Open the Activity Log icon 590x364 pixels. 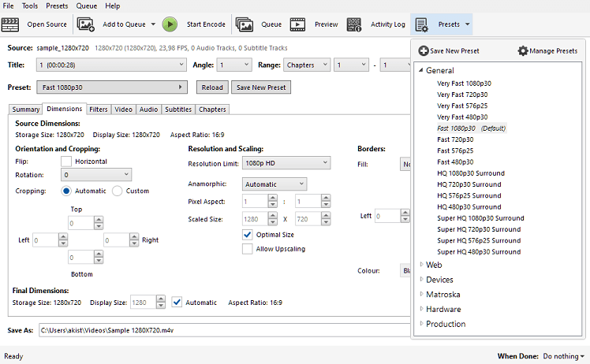[x=354, y=24]
